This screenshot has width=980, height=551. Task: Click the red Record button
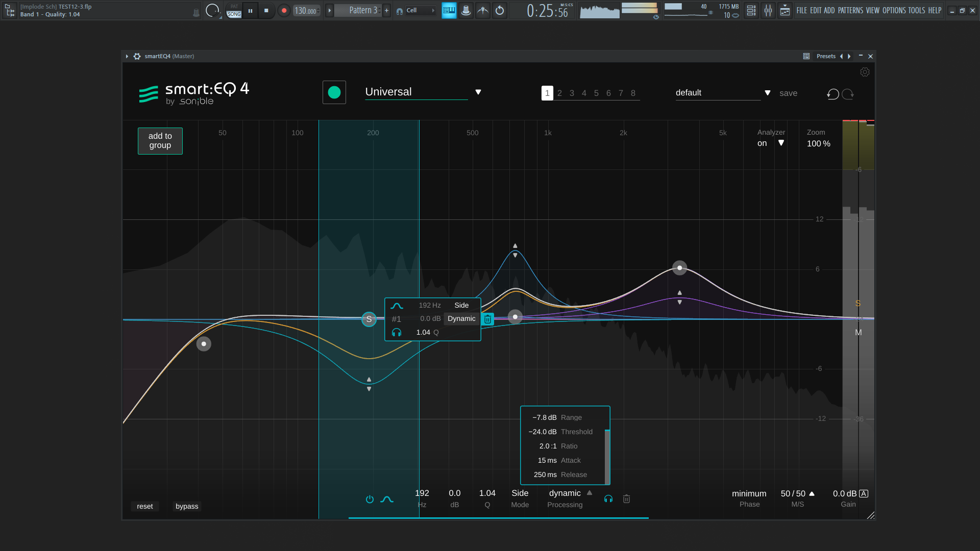click(x=284, y=10)
